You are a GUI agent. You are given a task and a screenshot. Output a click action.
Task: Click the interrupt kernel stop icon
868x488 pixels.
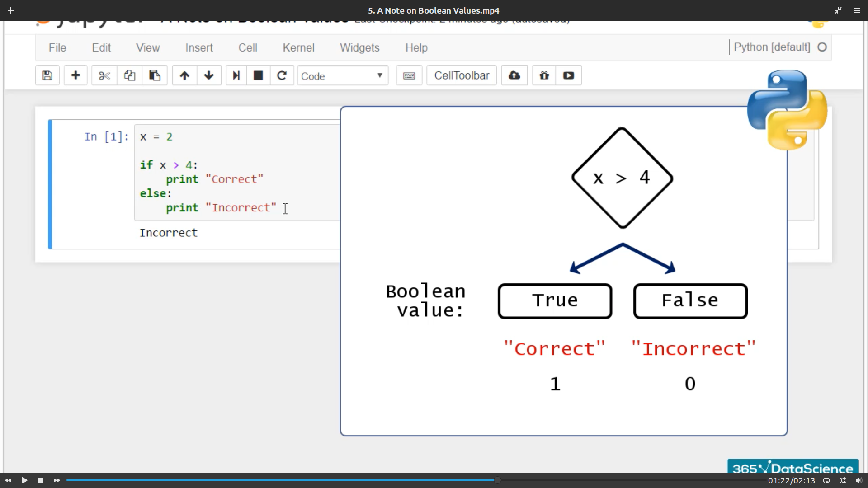click(x=258, y=75)
